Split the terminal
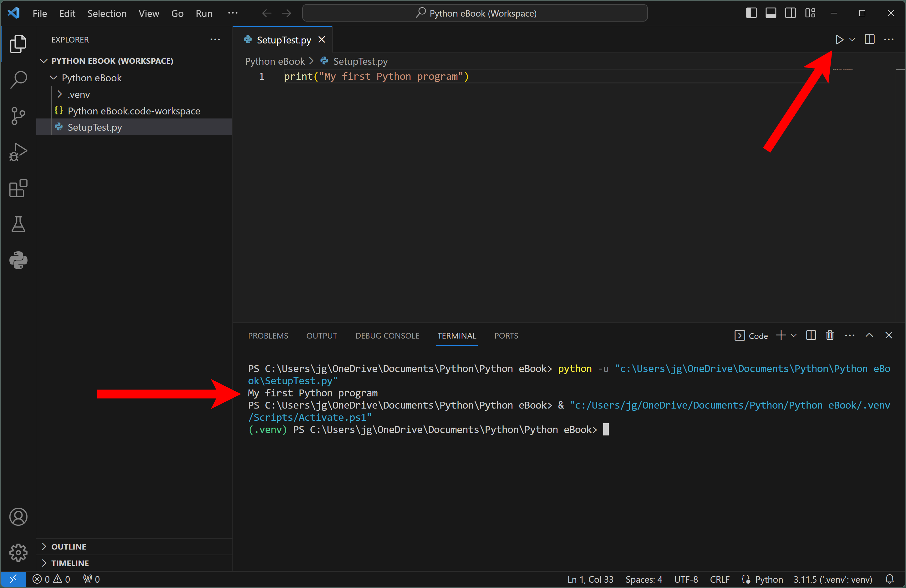The height and width of the screenshot is (588, 906). [x=811, y=335]
